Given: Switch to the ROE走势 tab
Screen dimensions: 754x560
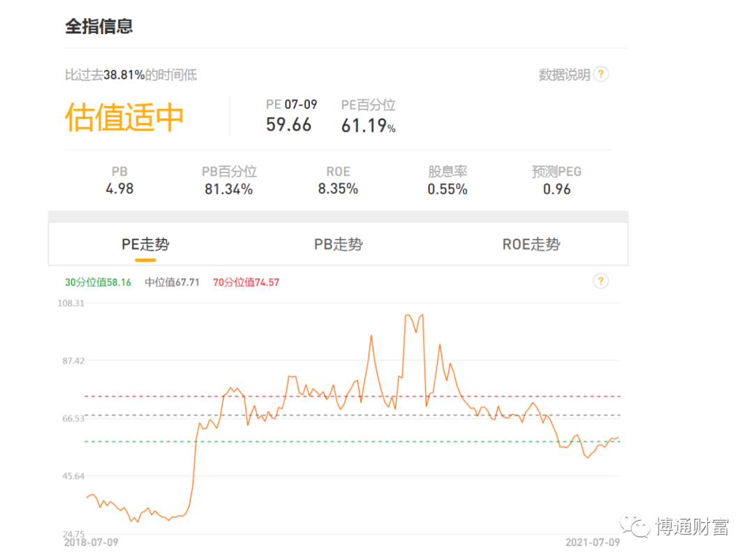Looking at the screenshot, I should (x=531, y=244).
